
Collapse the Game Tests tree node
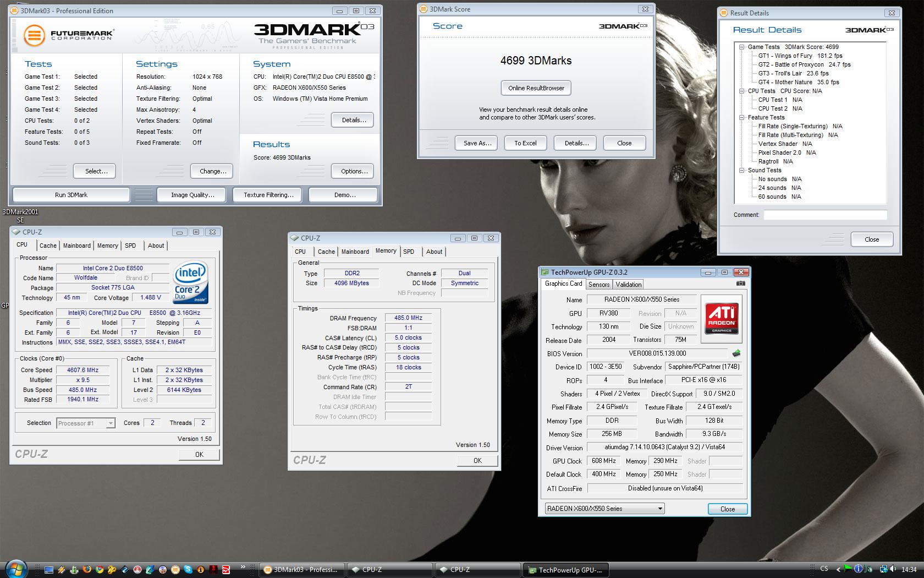pos(742,47)
